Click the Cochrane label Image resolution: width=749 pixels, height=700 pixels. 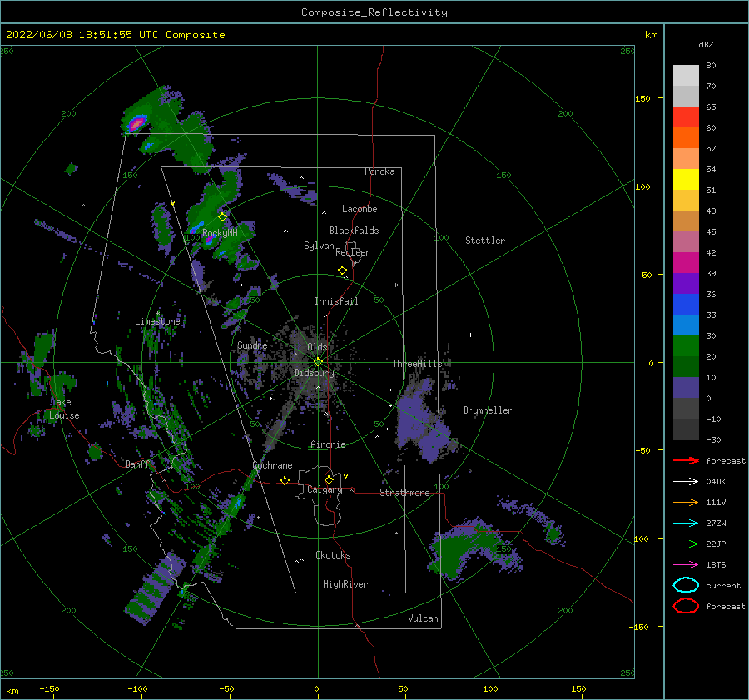pos(272,465)
